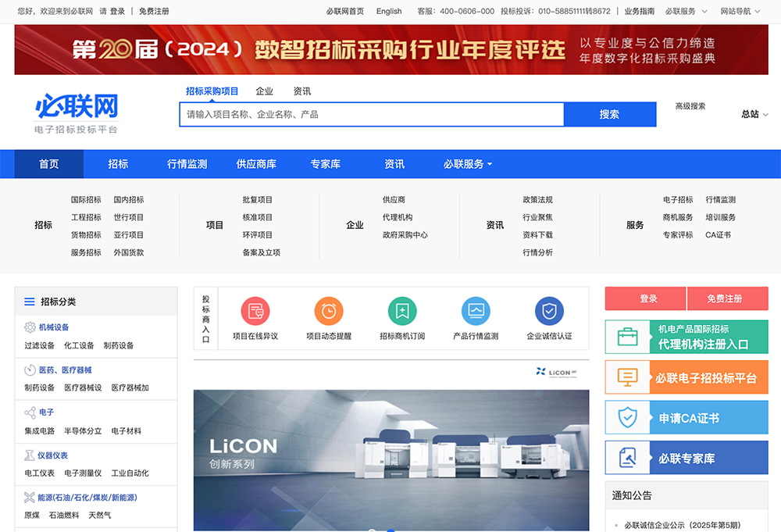Open the 网站导航 dropdown
781x532 pixels.
tap(736, 11)
